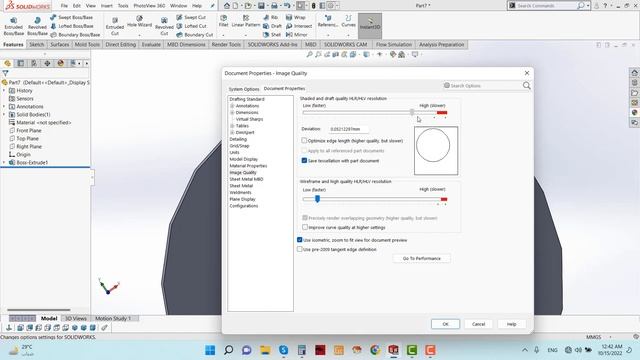Select the Revolved Cut tool
Image resolution: width=640 pixels, height=360 pixels.
[x=164, y=26]
